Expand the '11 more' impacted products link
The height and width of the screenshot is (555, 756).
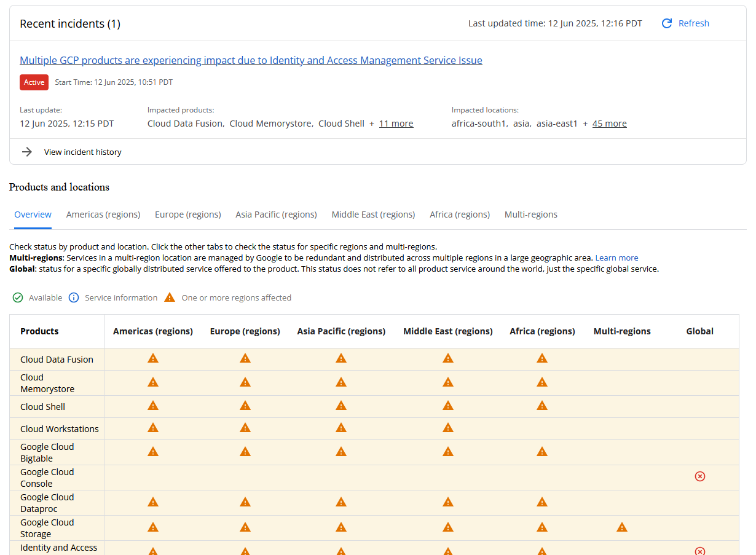click(x=396, y=124)
